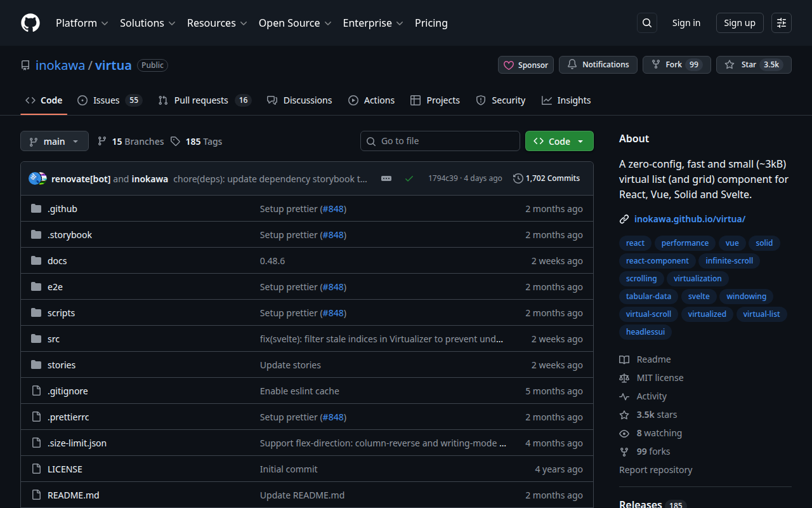This screenshot has height=508, width=812.
Task: Click the Readme book icon
Action: click(624, 359)
